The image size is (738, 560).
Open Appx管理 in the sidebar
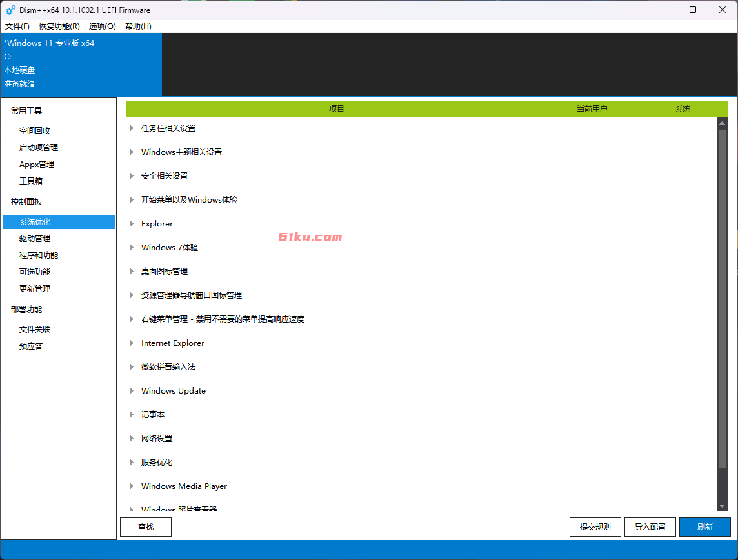[x=37, y=165]
